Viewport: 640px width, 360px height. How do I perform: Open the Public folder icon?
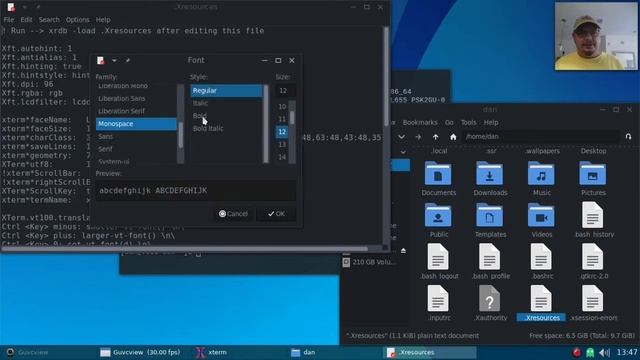click(x=438, y=216)
